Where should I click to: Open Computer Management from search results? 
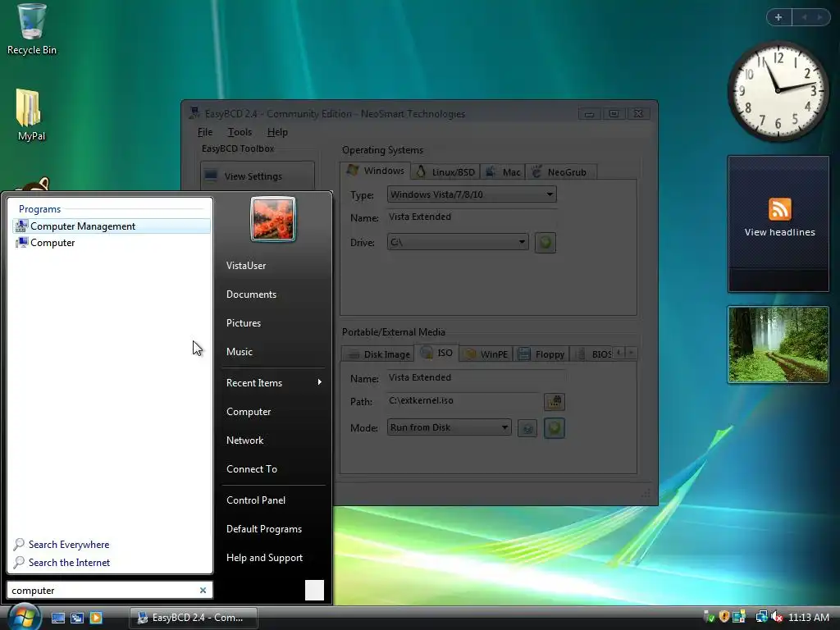click(x=111, y=226)
